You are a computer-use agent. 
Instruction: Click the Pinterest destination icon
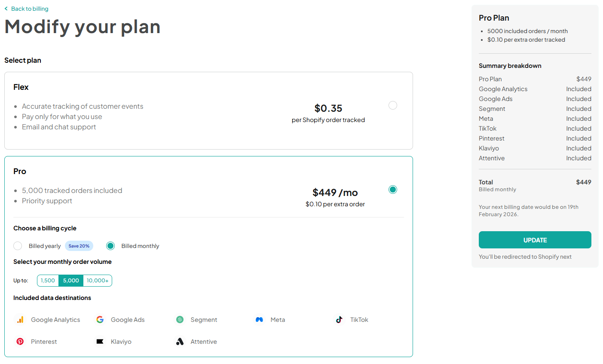(20, 341)
